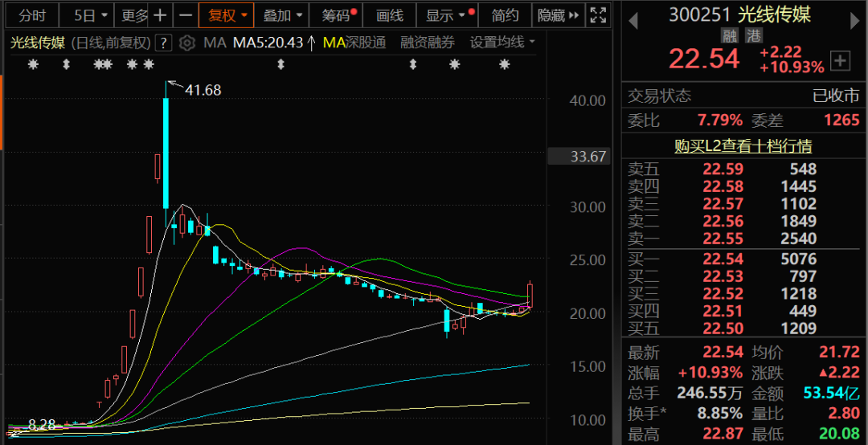This screenshot has width=868, height=445.
Task: Go to next stock with right arrow
Action: (854, 15)
